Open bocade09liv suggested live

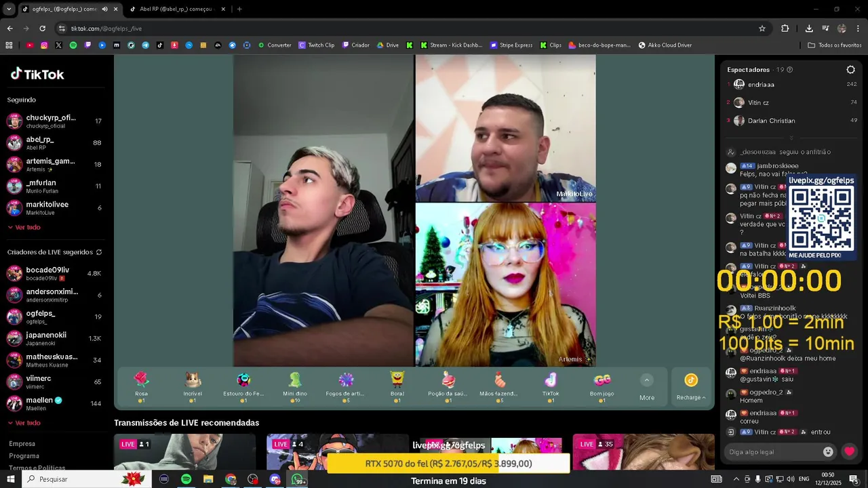[x=54, y=273]
